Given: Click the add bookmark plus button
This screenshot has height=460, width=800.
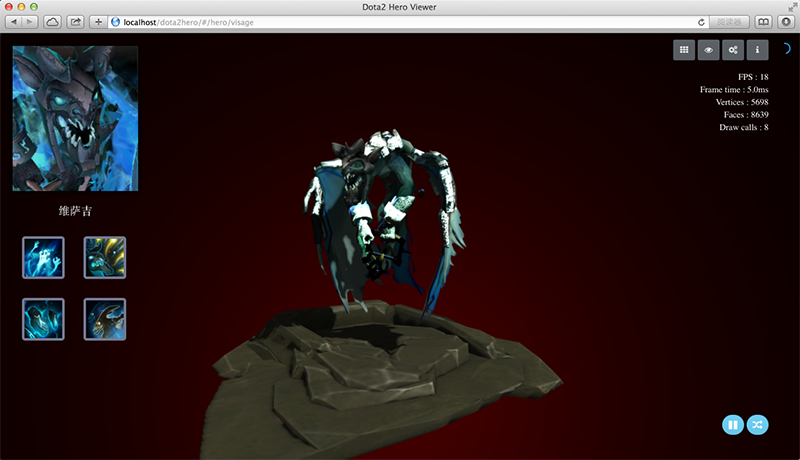Looking at the screenshot, I should (98, 21).
